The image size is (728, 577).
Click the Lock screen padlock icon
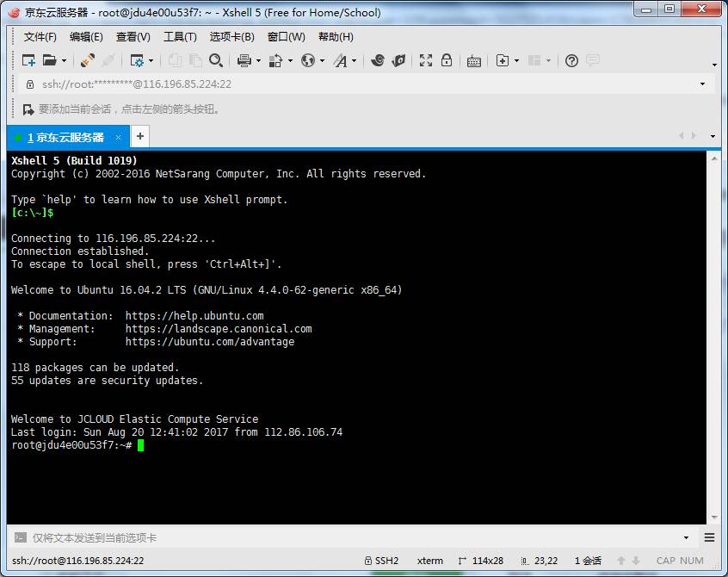point(447,60)
